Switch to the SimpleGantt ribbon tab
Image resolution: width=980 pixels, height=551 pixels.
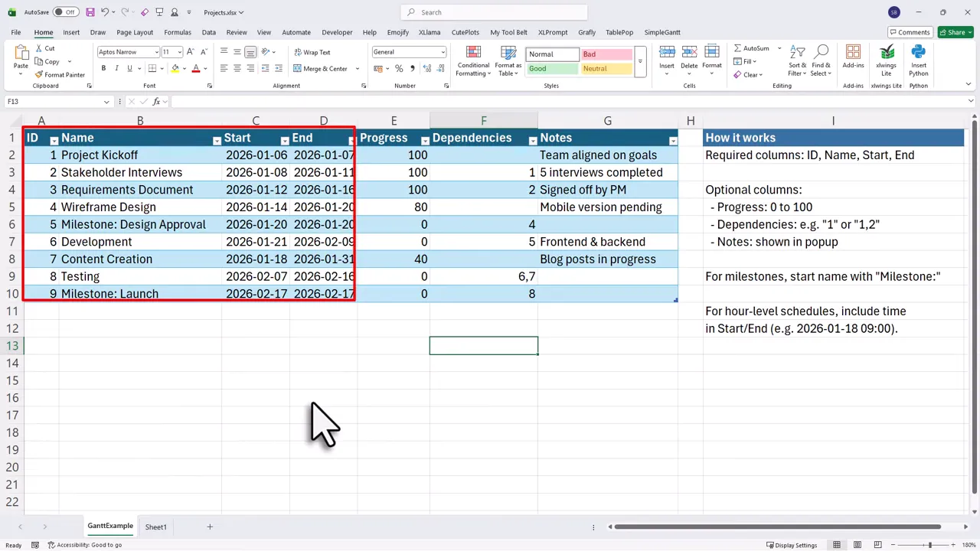pos(661,32)
